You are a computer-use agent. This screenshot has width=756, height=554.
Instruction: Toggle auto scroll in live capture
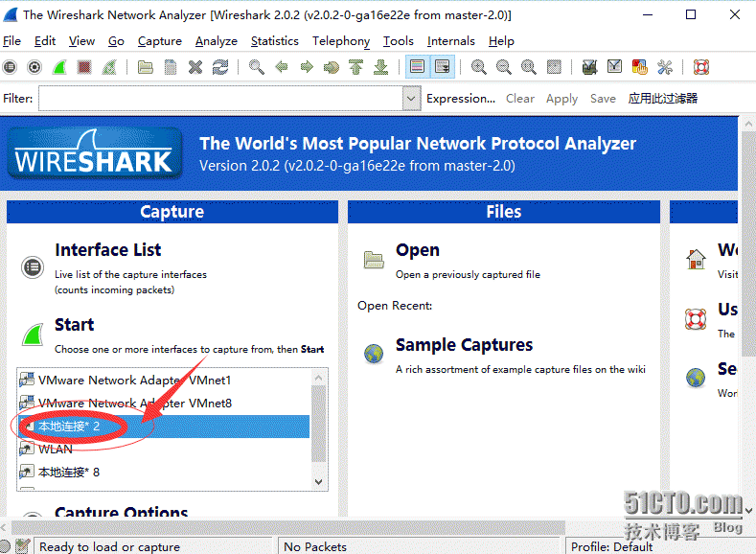point(442,67)
